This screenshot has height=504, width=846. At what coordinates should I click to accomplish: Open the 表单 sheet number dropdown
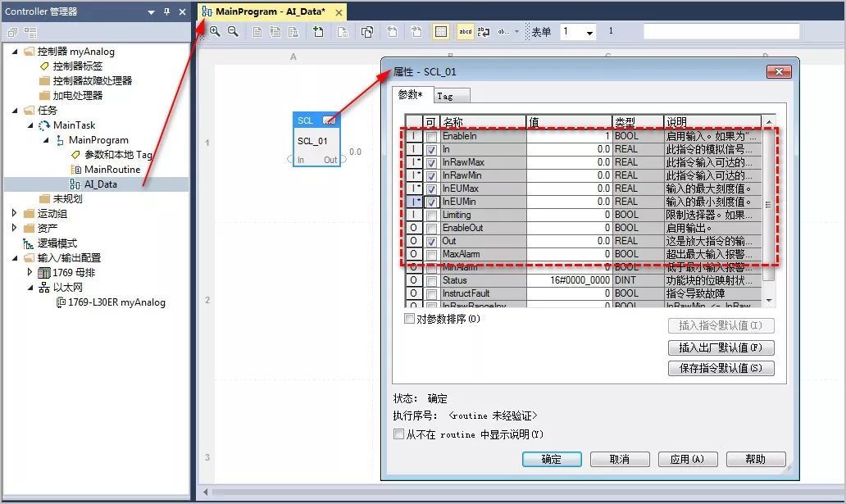pos(589,33)
